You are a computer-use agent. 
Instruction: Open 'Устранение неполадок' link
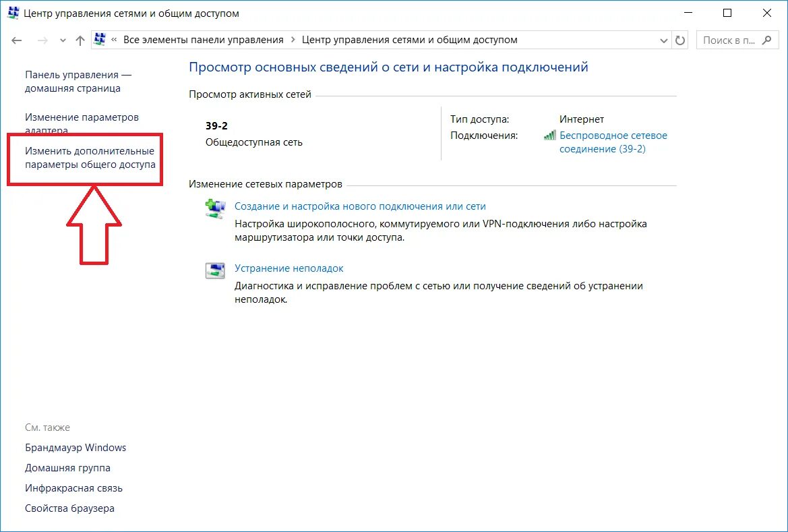(289, 268)
